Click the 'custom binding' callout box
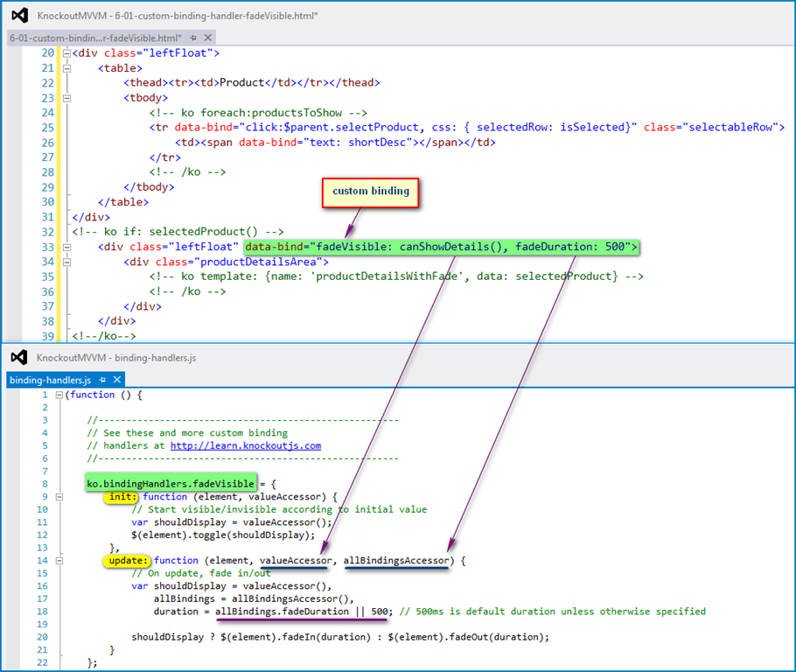Image resolution: width=796 pixels, height=672 pixels. [370, 191]
